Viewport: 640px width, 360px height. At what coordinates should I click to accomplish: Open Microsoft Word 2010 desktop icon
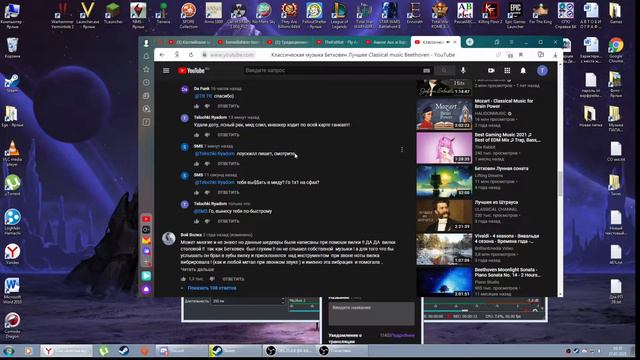[12, 291]
